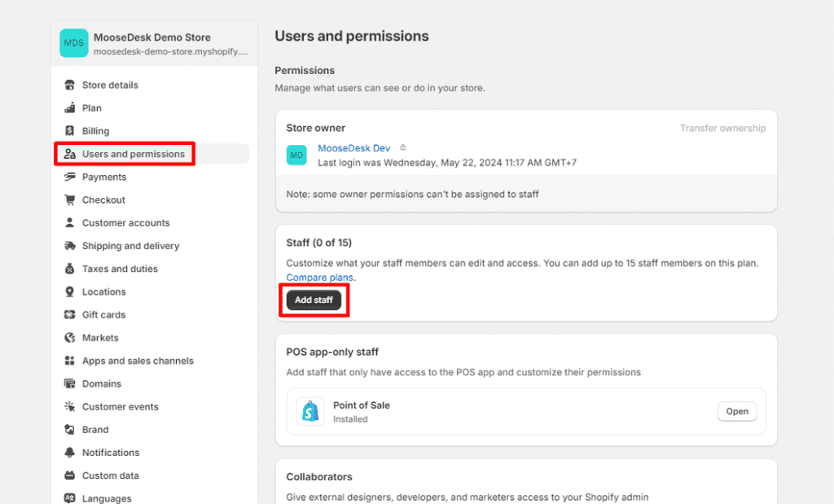Viewport: 834px width, 504px height.
Task: Click the Gift cards icon
Action: pos(70,315)
